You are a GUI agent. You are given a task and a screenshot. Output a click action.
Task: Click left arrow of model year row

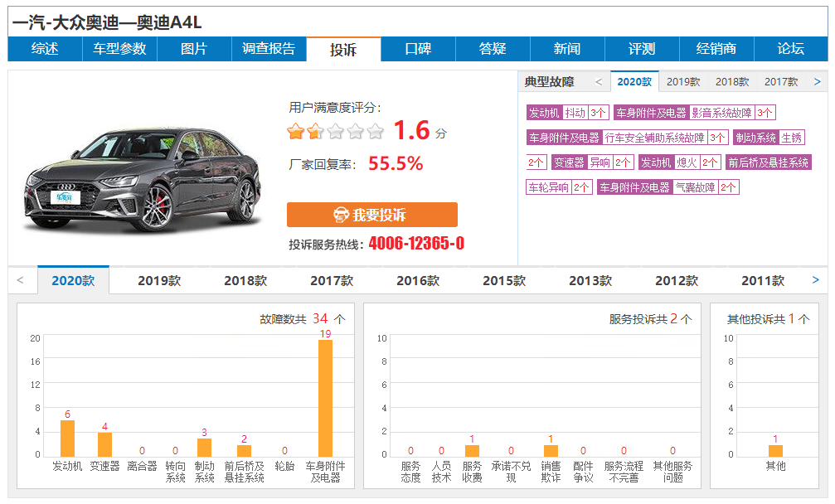(20, 280)
